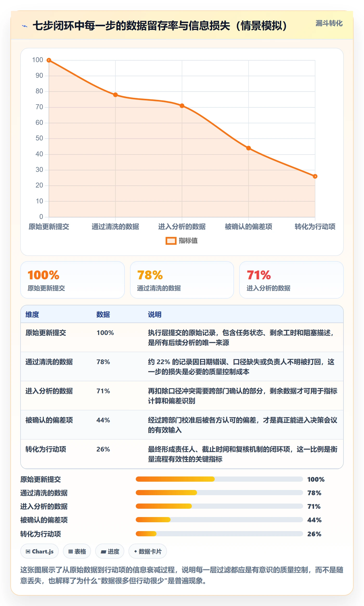Select the chart point at 原始更新提交
The height and width of the screenshot is (606, 364).
point(49,60)
